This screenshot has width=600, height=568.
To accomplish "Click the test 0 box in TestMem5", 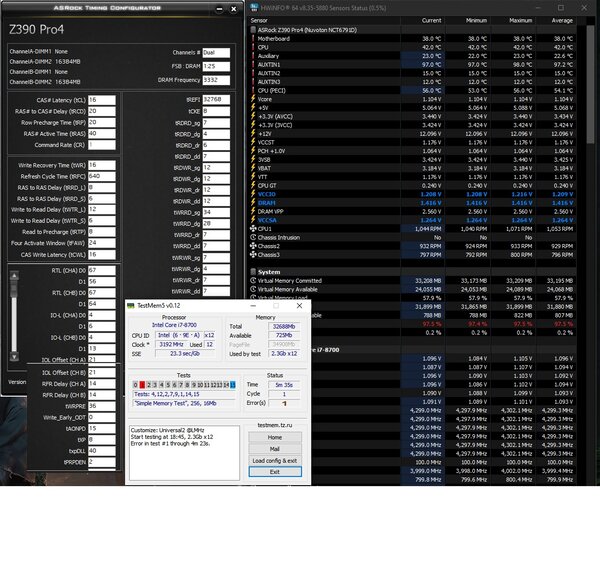I will tap(135, 385).
